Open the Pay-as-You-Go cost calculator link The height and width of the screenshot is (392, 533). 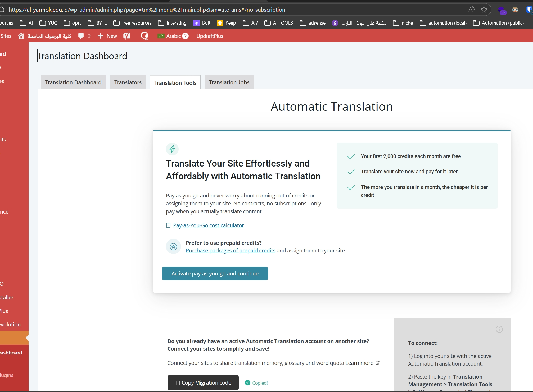pos(208,225)
